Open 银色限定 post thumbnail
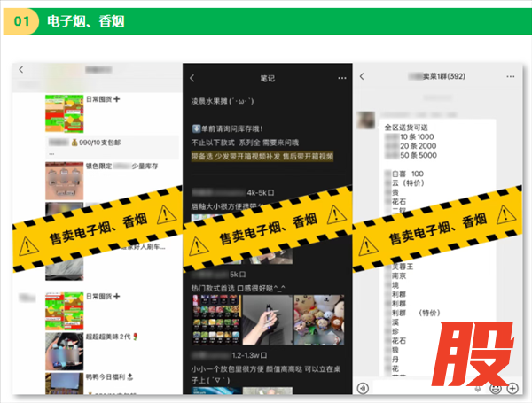Viewport: 532px width, 403px height. 65,181
